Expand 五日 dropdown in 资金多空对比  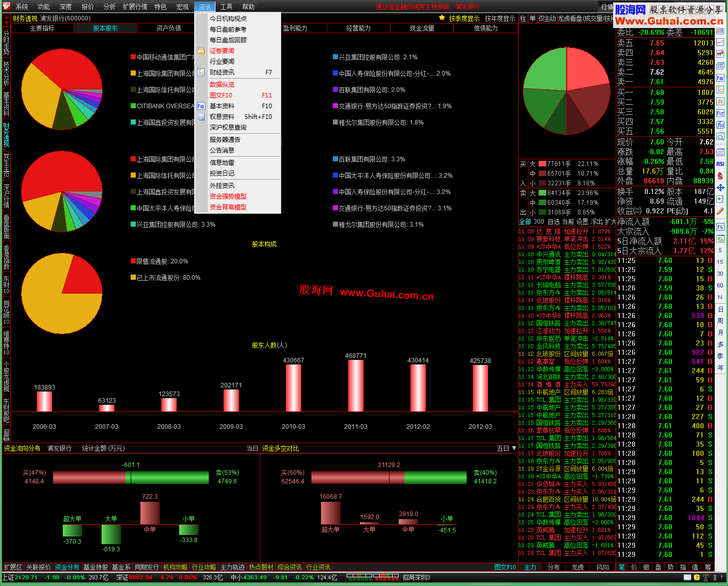(506, 449)
